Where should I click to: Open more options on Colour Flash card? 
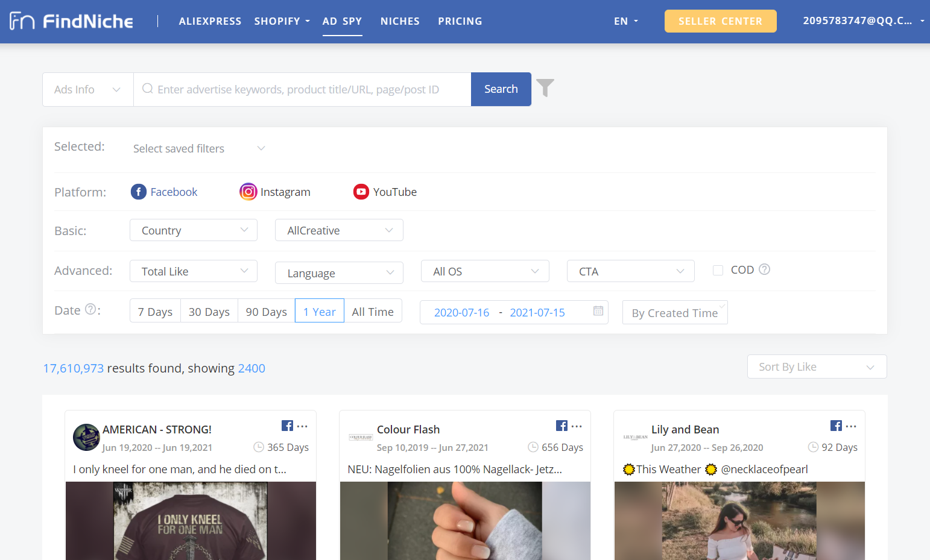pos(577,426)
